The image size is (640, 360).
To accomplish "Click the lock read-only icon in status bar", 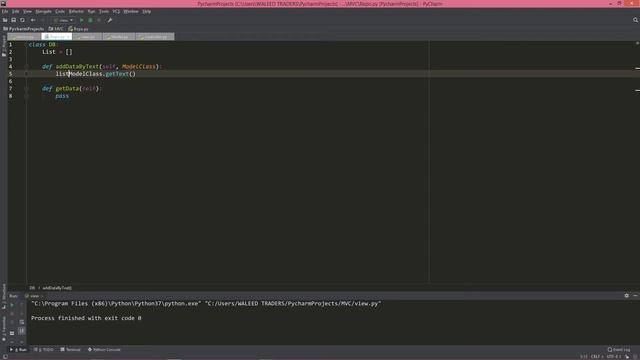I will point(627,357).
